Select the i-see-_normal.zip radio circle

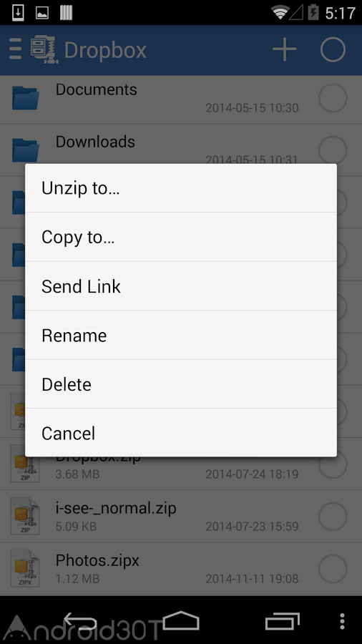click(x=333, y=516)
